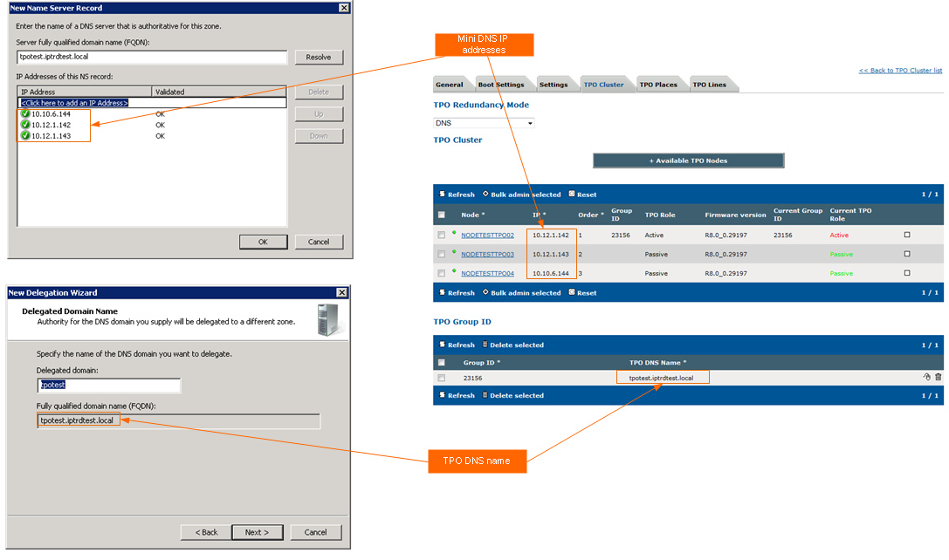The width and height of the screenshot is (949, 560).
Task: Tick the checkbox for NODETESTTPO04
Action: pos(441,273)
